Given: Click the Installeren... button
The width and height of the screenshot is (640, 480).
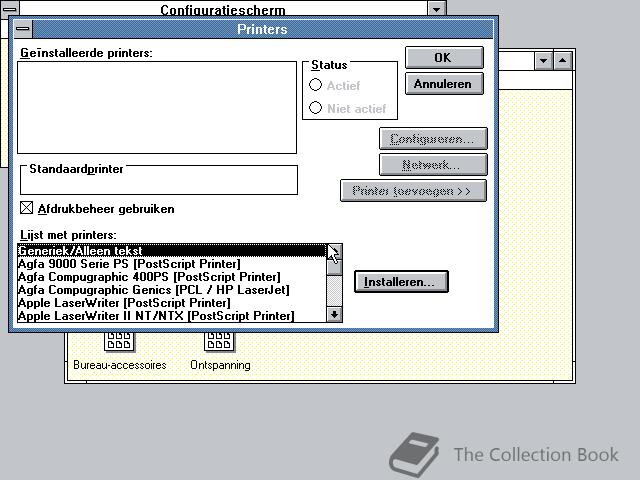Looking at the screenshot, I should 401,282.
